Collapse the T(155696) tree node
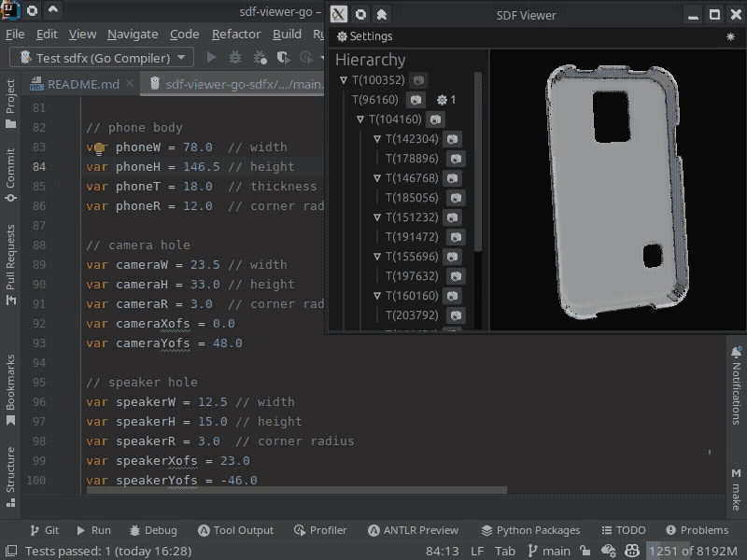 (x=377, y=256)
